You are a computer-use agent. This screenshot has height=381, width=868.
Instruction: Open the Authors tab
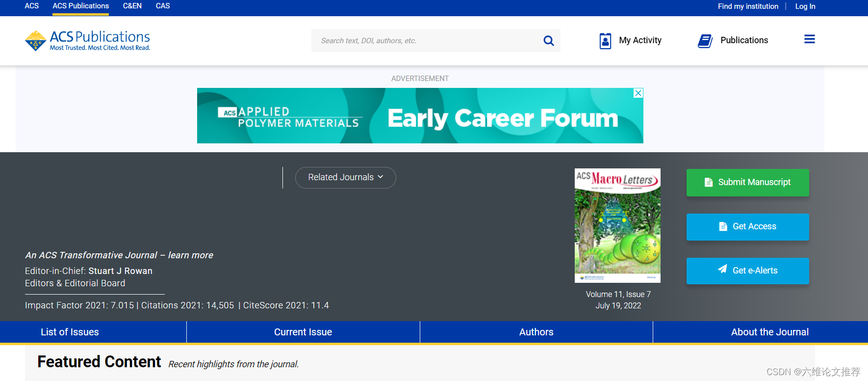pyautogui.click(x=536, y=332)
